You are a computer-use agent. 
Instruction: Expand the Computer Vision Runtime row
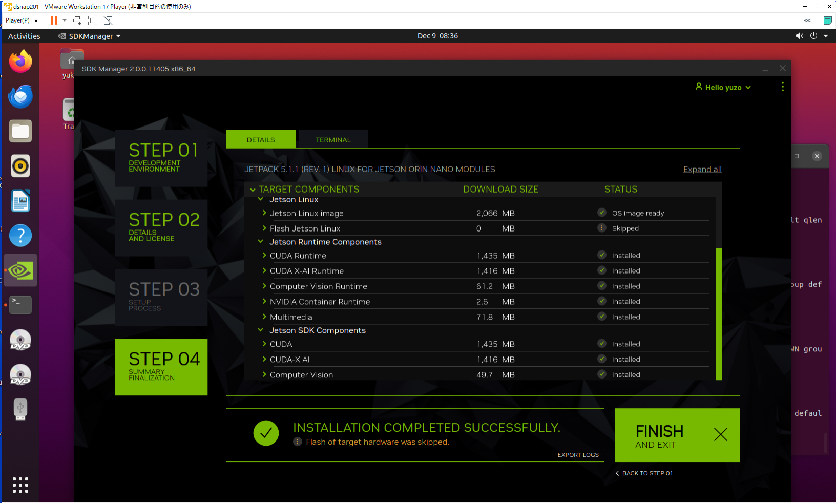264,286
